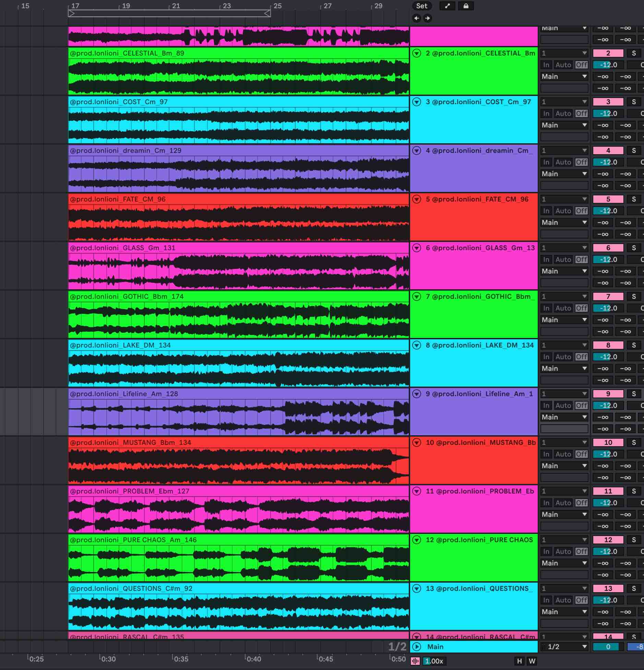Jump to previous locator arrow
This screenshot has width=644, height=670.
(417, 18)
